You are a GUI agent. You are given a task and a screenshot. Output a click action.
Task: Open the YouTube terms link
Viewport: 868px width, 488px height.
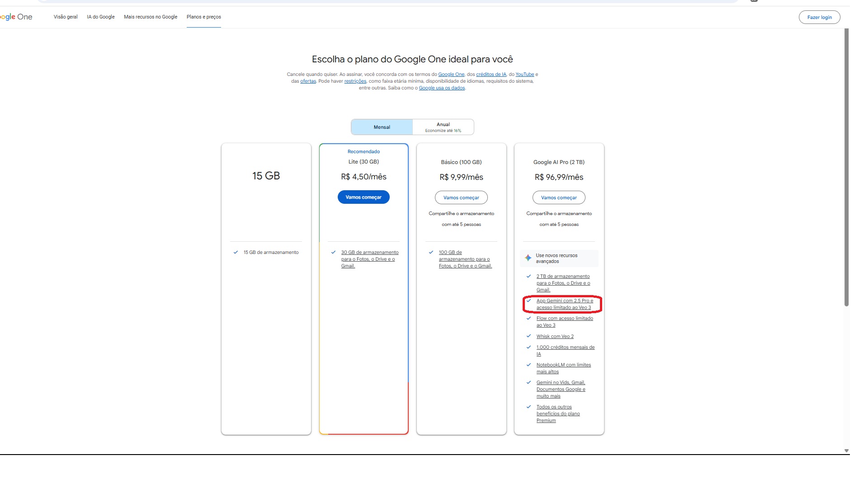point(524,75)
